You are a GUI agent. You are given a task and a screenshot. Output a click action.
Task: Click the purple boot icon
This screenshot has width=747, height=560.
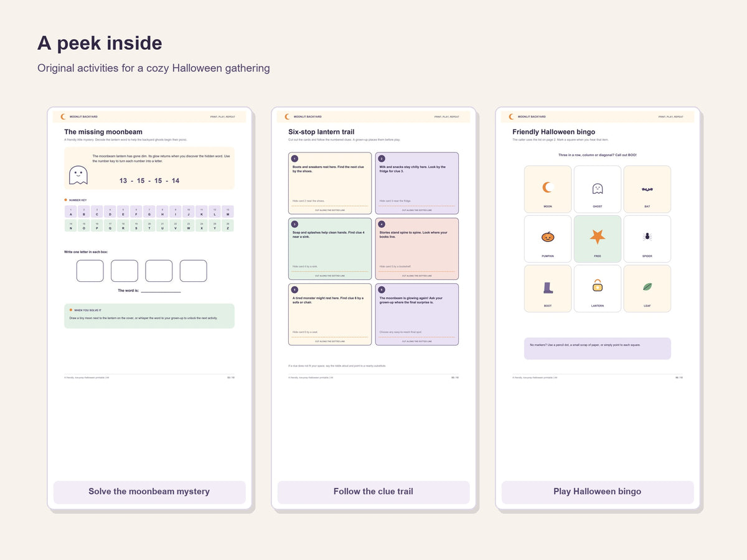pos(548,287)
